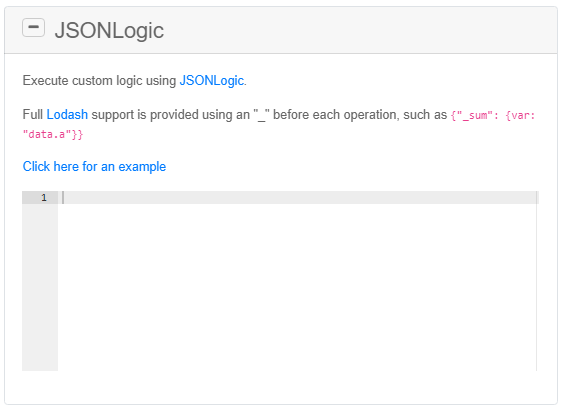Open the Lodash link
Image resolution: width=568 pixels, height=413 pixels.
pos(67,114)
